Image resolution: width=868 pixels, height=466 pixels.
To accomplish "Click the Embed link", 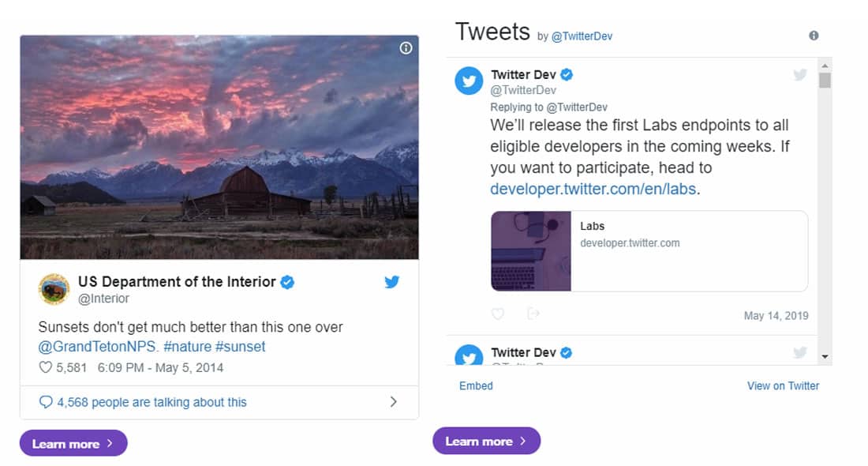I will 476,385.
